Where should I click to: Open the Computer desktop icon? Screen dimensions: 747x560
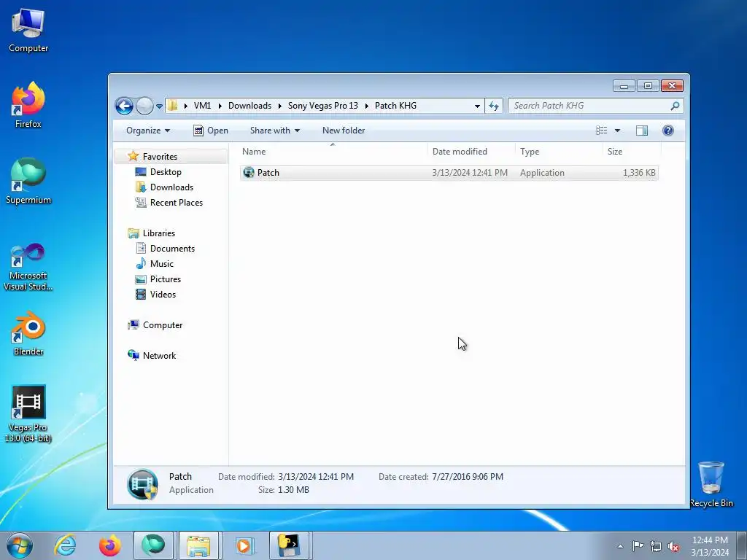[x=28, y=30]
